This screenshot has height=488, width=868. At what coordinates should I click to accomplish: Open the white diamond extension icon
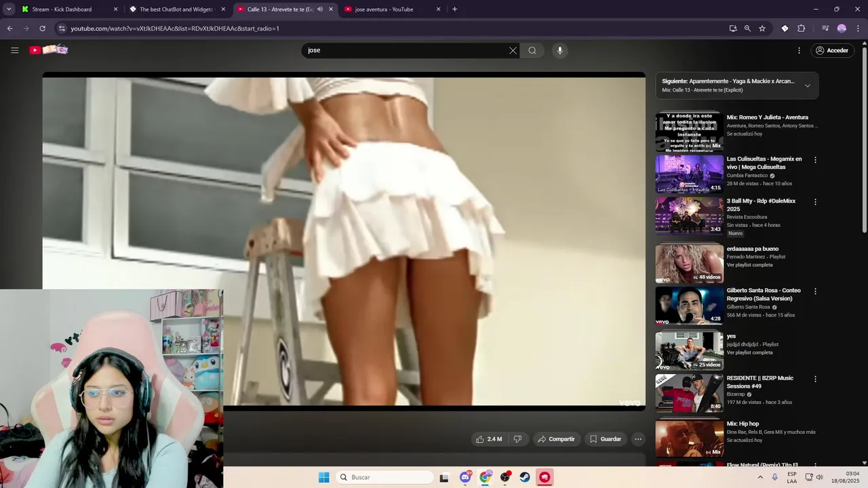point(785,28)
